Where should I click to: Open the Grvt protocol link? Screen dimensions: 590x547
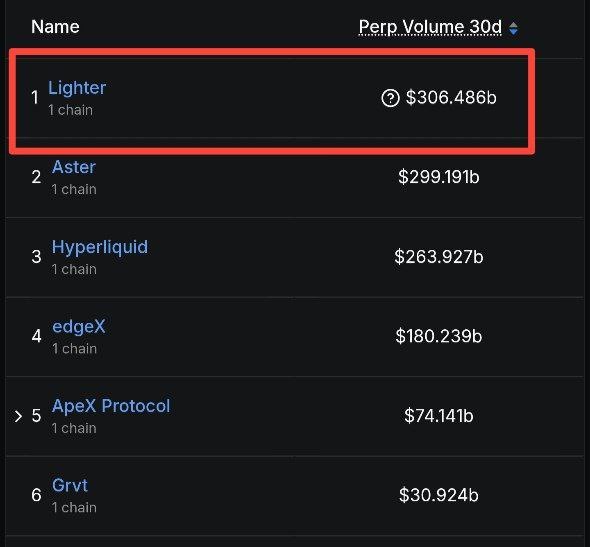(x=70, y=485)
